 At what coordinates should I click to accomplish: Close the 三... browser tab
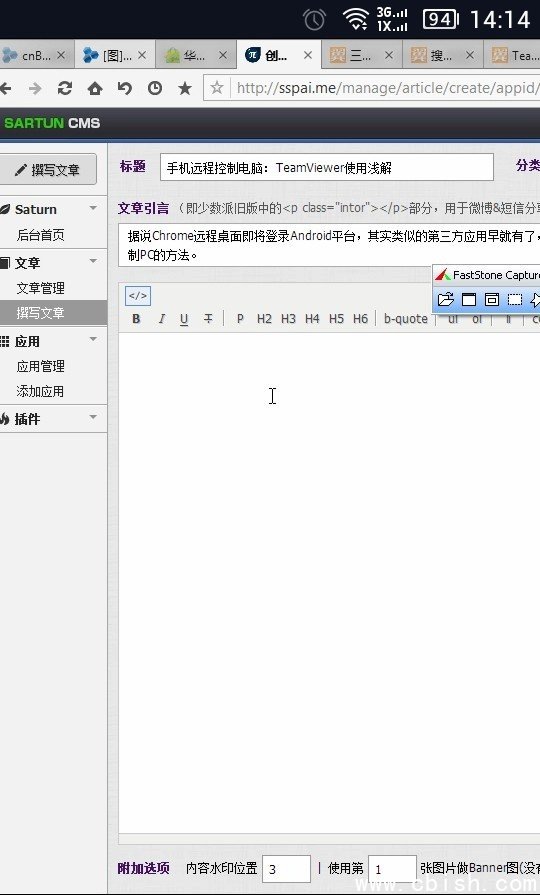(x=389, y=55)
